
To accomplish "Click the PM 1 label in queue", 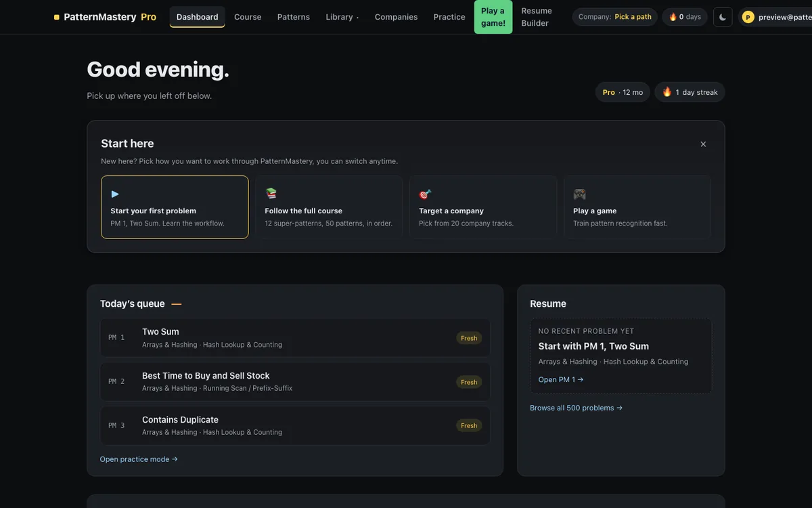I will tap(116, 337).
